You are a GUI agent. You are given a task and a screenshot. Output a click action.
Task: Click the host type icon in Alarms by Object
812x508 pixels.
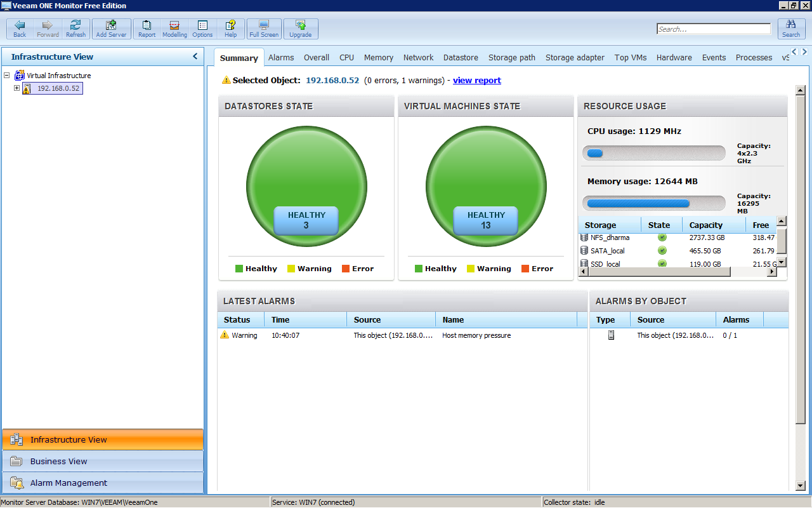click(611, 335)
